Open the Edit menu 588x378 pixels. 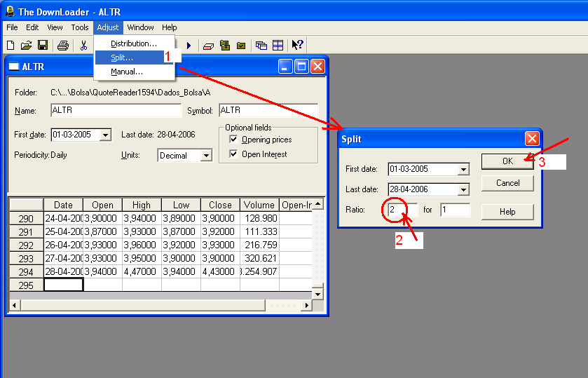pyautogui.click(x=32, y=27)
